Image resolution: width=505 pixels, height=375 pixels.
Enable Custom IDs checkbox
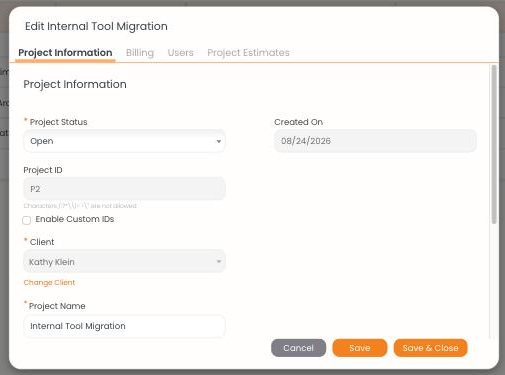(x=27, y=220)
